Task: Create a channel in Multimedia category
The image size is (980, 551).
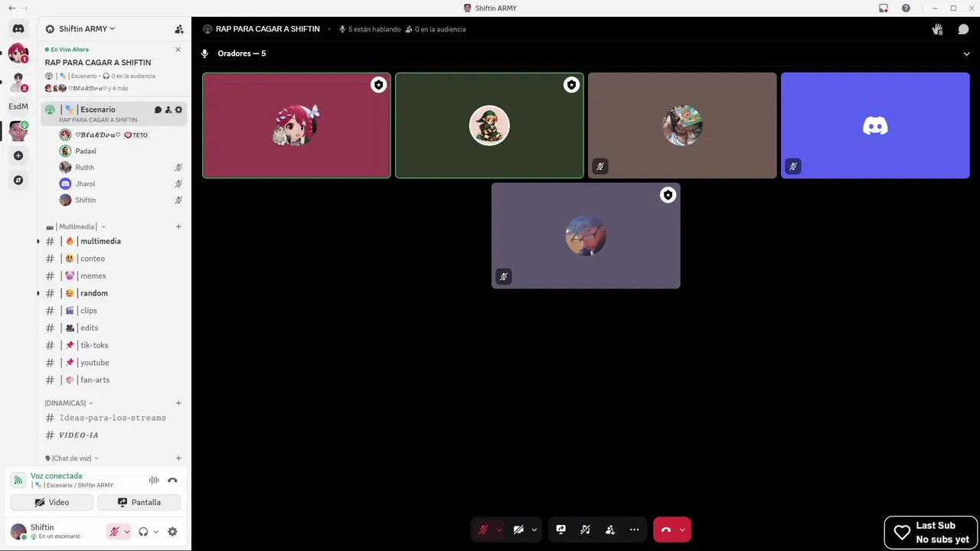Action: [x=178, y=227]
